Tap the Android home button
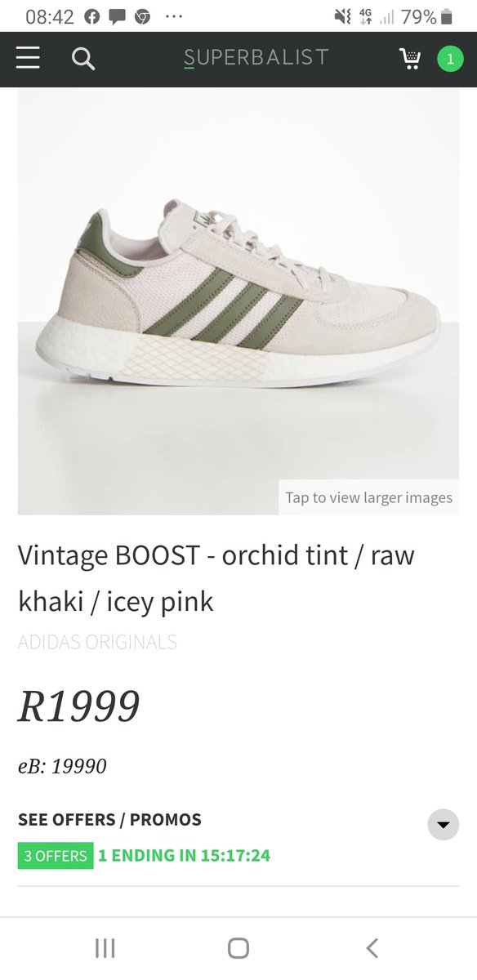This screenshot has height=980, width=477. [x=238, y=947]
